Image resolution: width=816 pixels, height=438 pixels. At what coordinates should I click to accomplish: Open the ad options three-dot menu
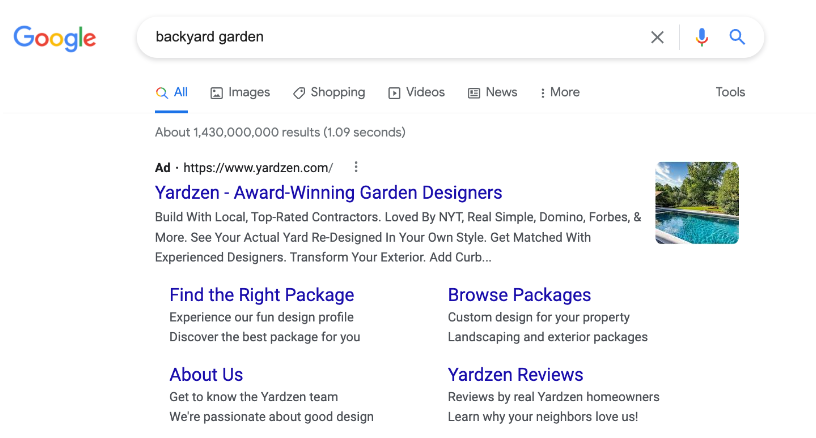tap(356, 167)
